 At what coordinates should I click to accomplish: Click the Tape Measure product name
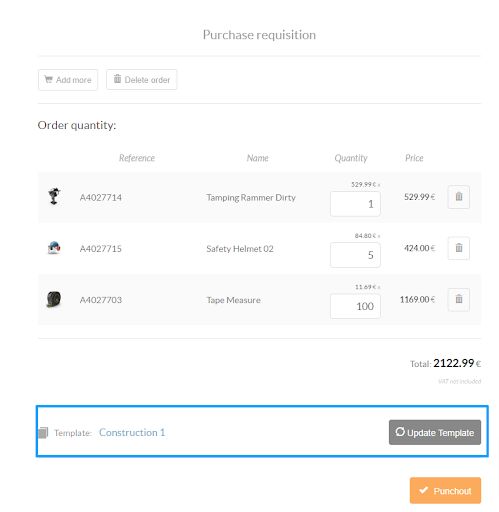[234, 300]
